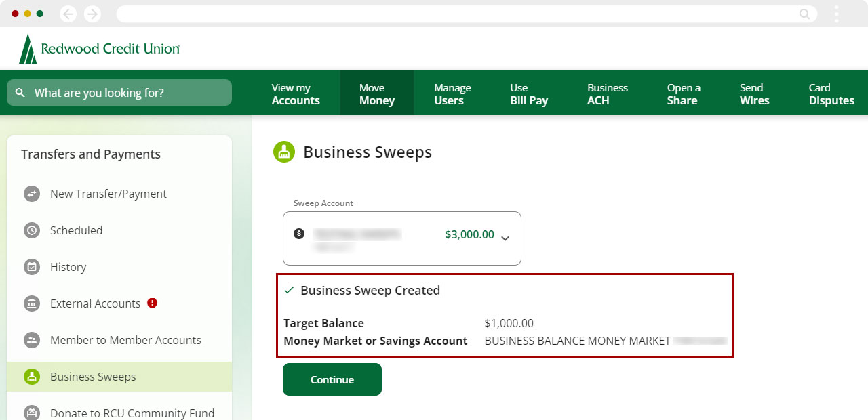
Task: Click the Scheduled clock icon
Action: click(x=32, y=230)
